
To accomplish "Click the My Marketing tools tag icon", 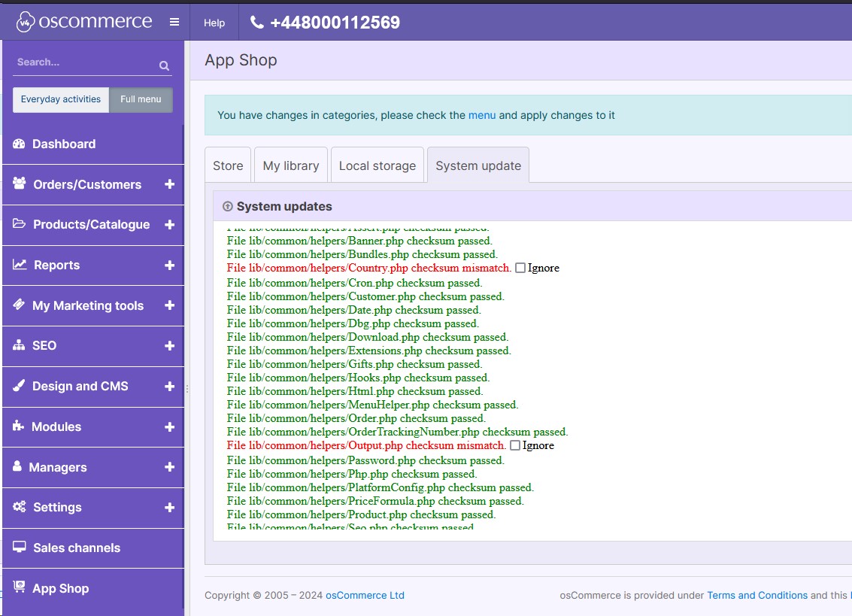I will 19,305.
